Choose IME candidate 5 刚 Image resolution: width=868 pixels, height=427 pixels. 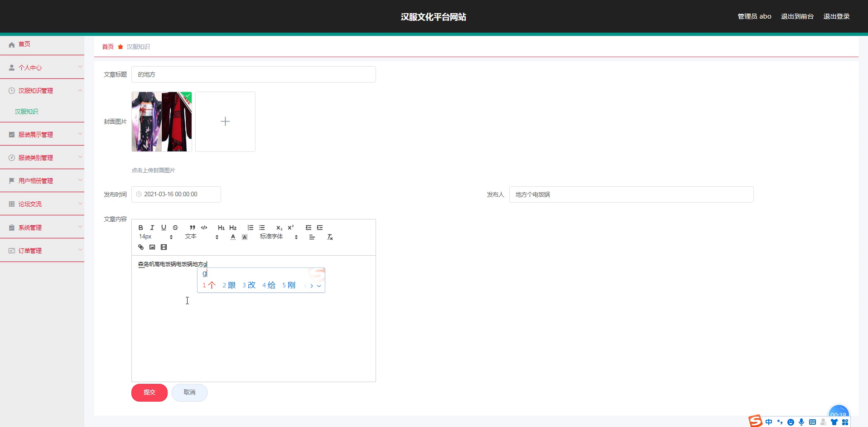[289, 285]
